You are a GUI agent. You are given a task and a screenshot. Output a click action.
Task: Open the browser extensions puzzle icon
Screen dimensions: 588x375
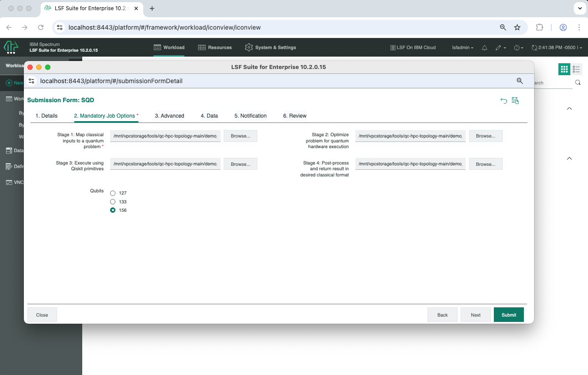tap(539, 27)
